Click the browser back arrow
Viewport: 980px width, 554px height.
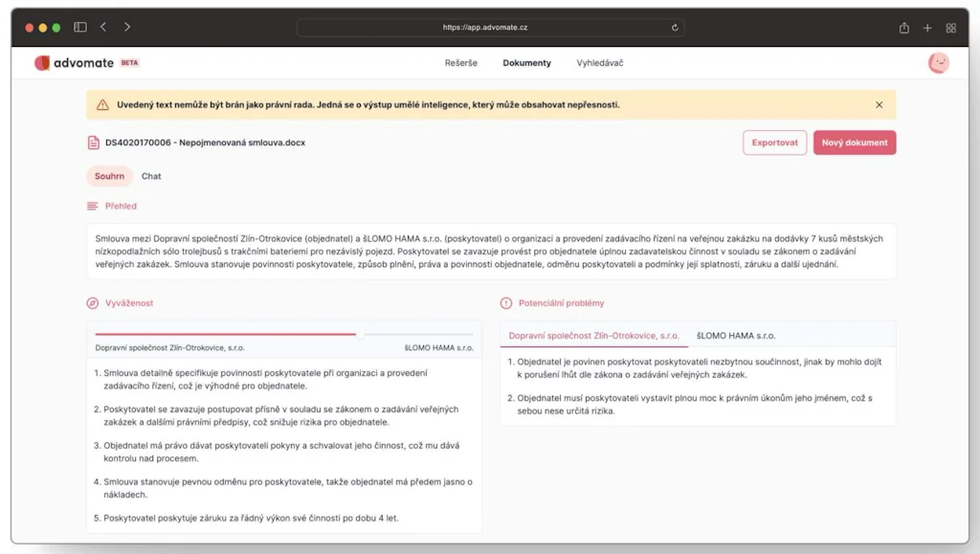tap(103, 27)
